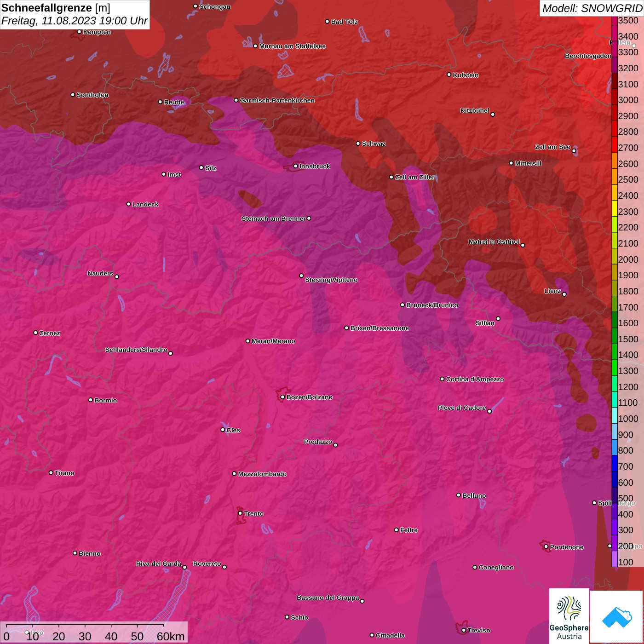This screenshot has height=644, width=644.
Task: Select the 3500 m legend color
Action: coord(615,21)
